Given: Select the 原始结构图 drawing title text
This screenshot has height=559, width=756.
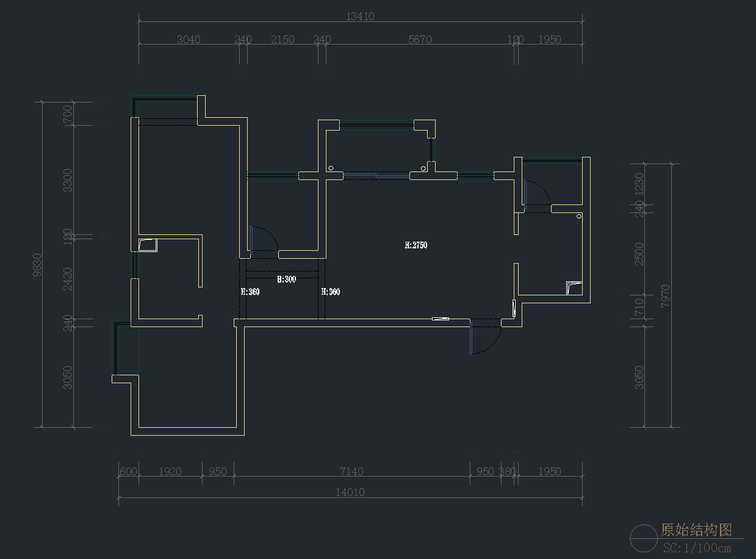Looking at the screenshot, I should pyautogui.click(x=696, y=530).
